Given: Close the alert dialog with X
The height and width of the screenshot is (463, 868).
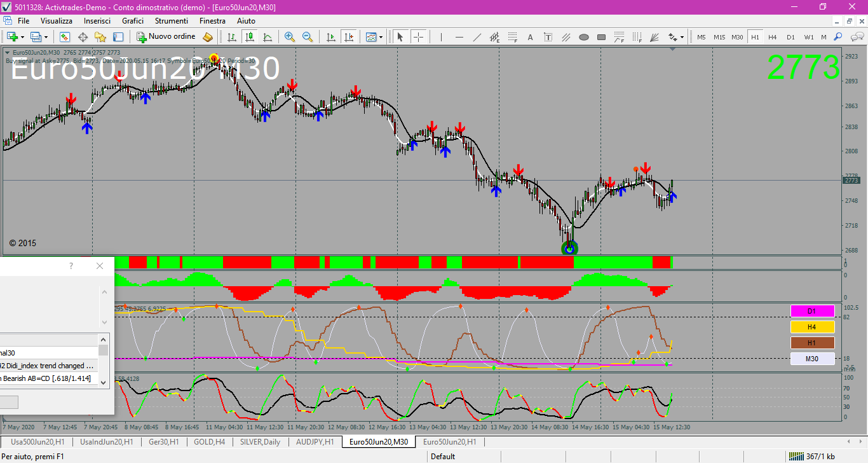Looking at the screenshot, I should 99,266.
